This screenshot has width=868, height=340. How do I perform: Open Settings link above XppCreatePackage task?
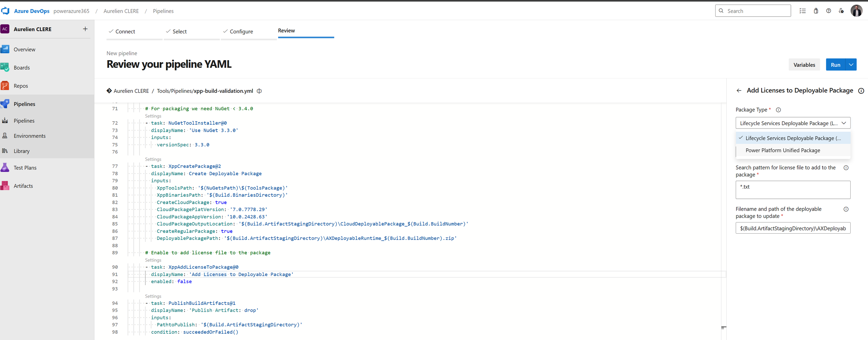153,159
